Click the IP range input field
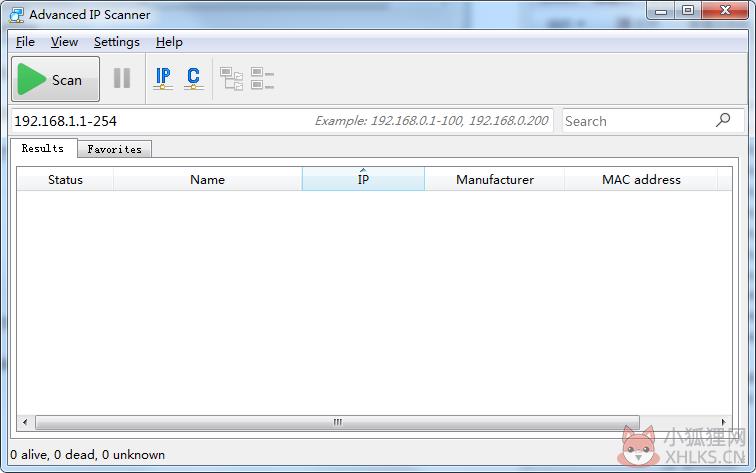 282,121
